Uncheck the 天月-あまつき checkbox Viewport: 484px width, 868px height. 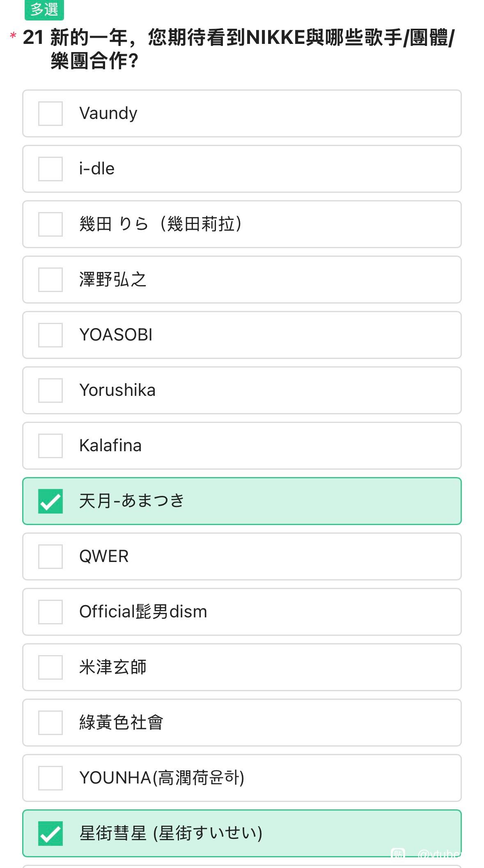(x=50, y=501)
